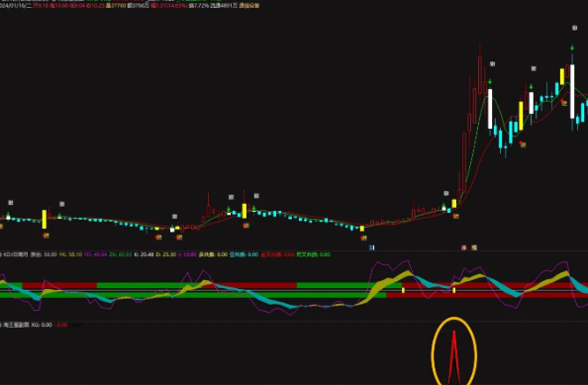Select the large yellow candlestick at far left
Image resolution: width=588 pixels, height=385 pixels.
[45, 219]
